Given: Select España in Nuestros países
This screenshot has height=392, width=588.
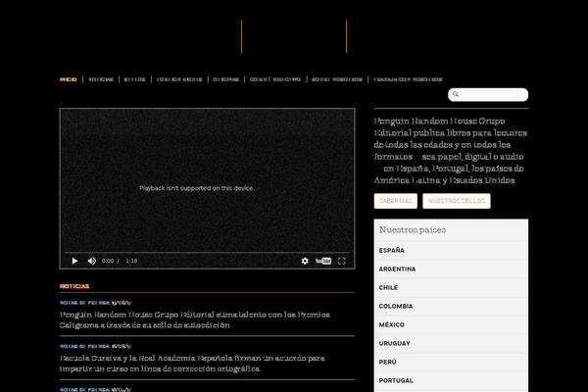Looking at the screenshot, I should point(451,250).
